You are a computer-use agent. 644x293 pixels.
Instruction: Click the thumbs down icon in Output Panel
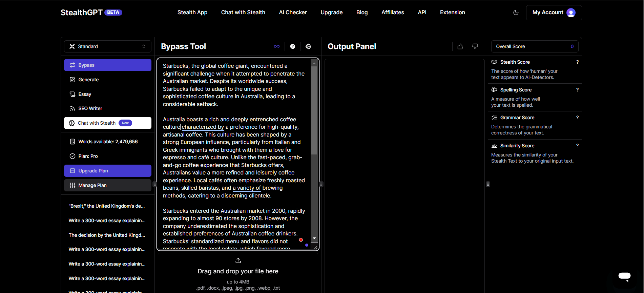(475, 46)
